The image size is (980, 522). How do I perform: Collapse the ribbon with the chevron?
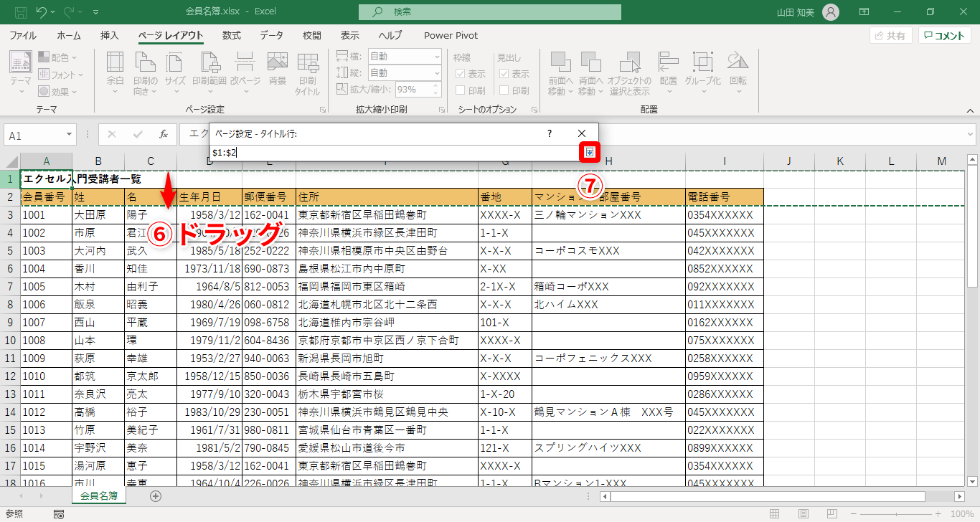pos(970,110)
